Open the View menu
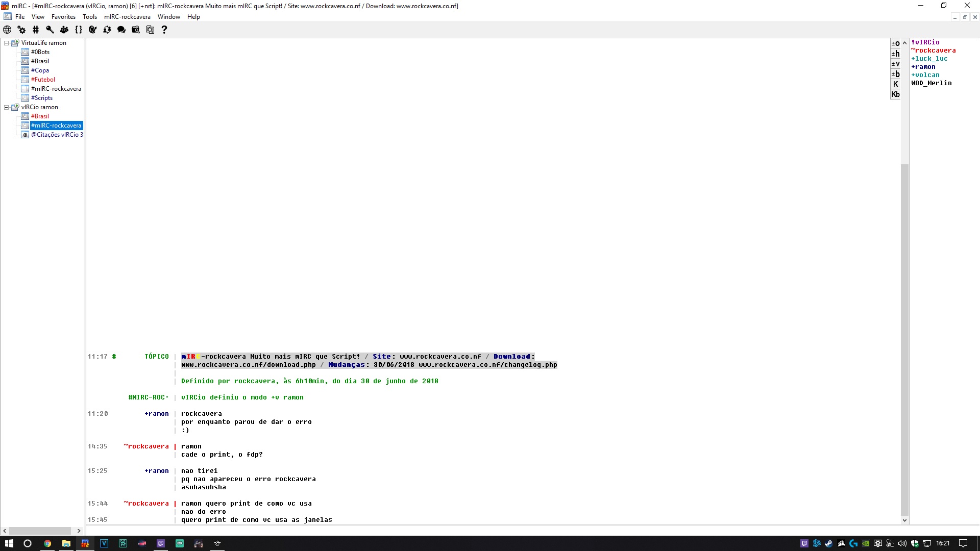This screenshot has width=980, height=551. [x=38, y=17]
